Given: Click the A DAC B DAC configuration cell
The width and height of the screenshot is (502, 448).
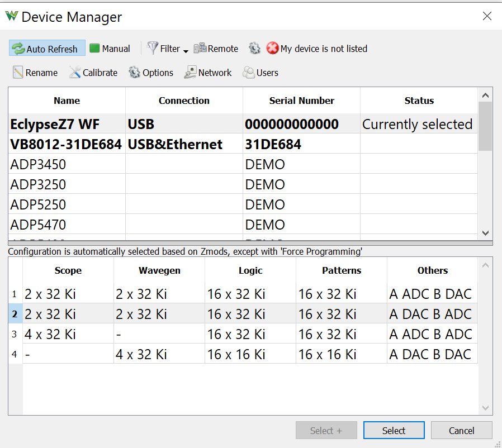Looking at the screenshot, I should click(432, 354).
